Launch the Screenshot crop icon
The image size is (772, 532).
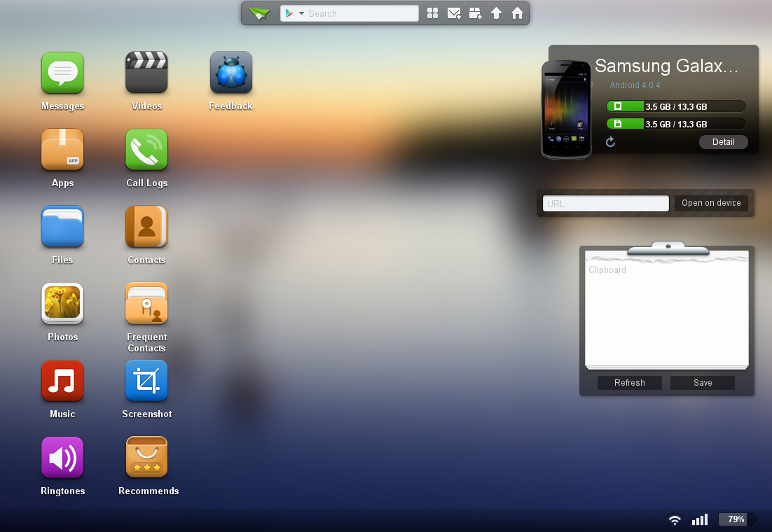146,380
